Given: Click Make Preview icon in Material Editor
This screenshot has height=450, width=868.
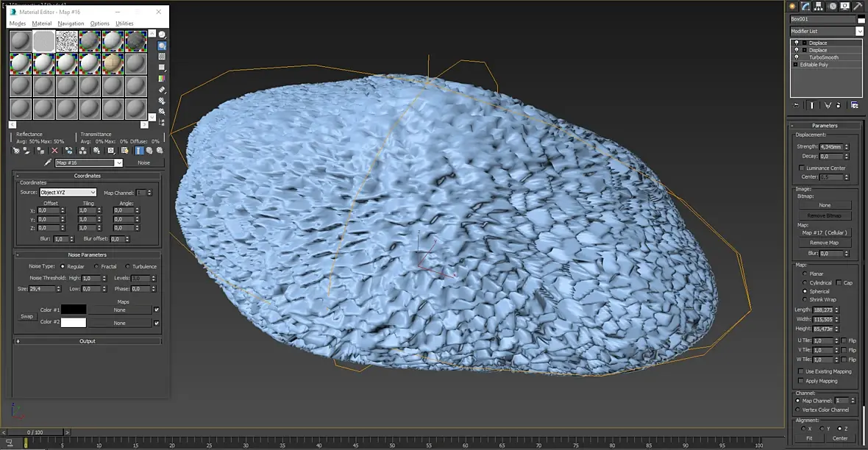Looking at the screenshot, I should click(162, 90).
